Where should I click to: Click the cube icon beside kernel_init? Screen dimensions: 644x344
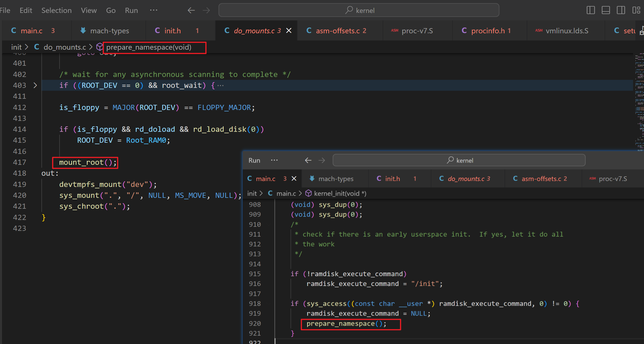[308, 193]
